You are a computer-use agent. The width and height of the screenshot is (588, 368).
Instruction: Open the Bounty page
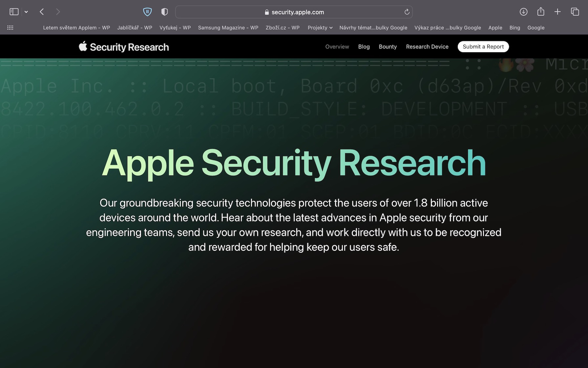(x=388, y=47)
